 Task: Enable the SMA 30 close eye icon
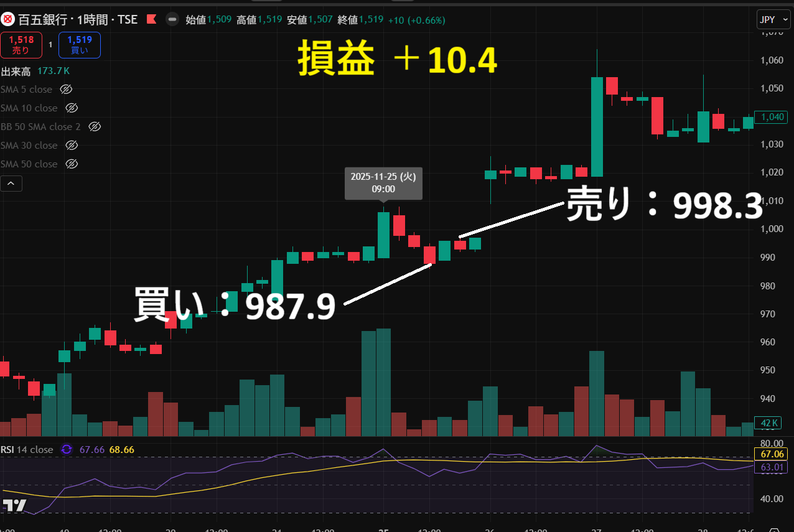pos(72,146)
